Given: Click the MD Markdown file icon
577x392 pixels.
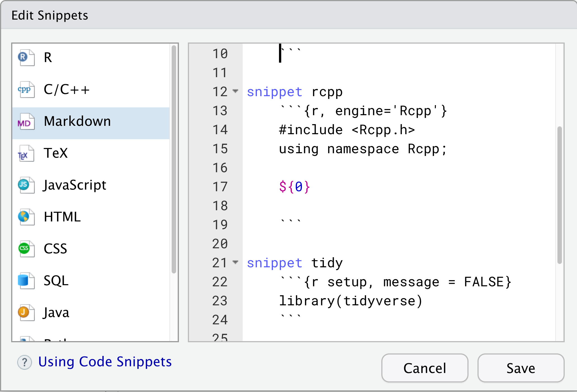Looking at the screenshot, I should point(26,122).
